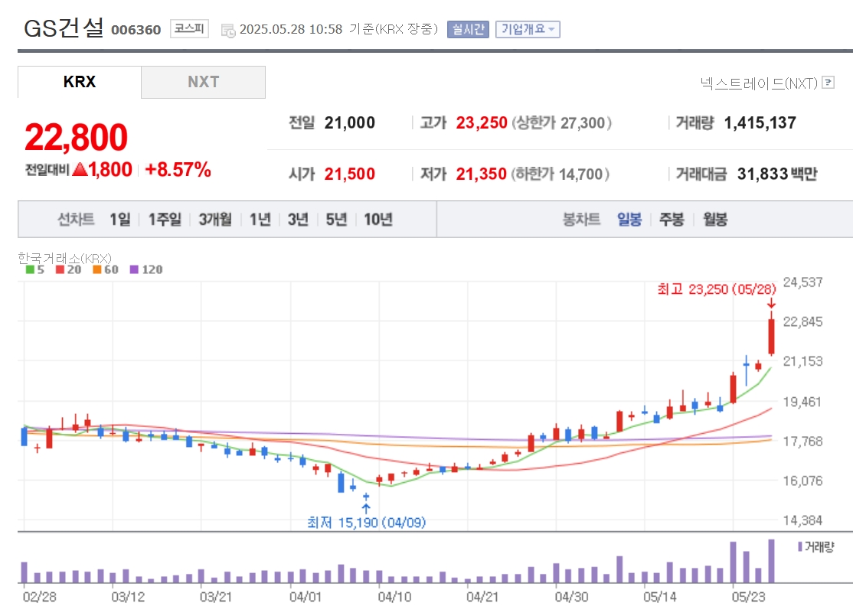Open the 기업개요 dropdown

point(528,29)
